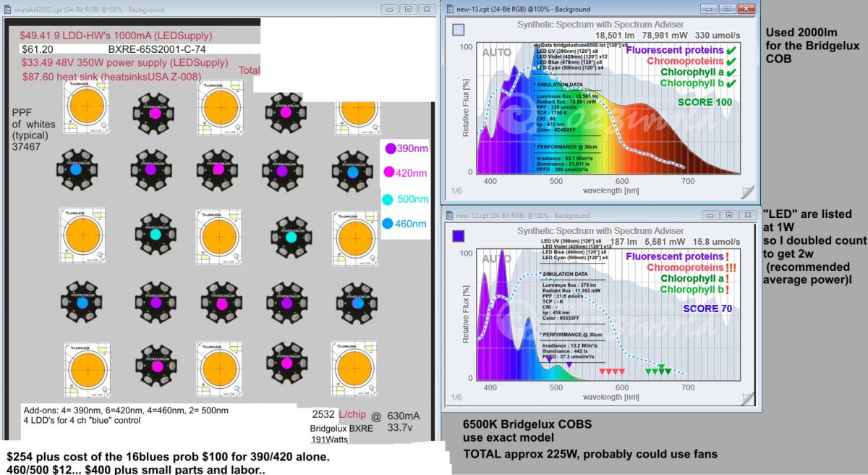Click '37467' PPF value
Screen dimensions: 868x475
click(27, 146)
